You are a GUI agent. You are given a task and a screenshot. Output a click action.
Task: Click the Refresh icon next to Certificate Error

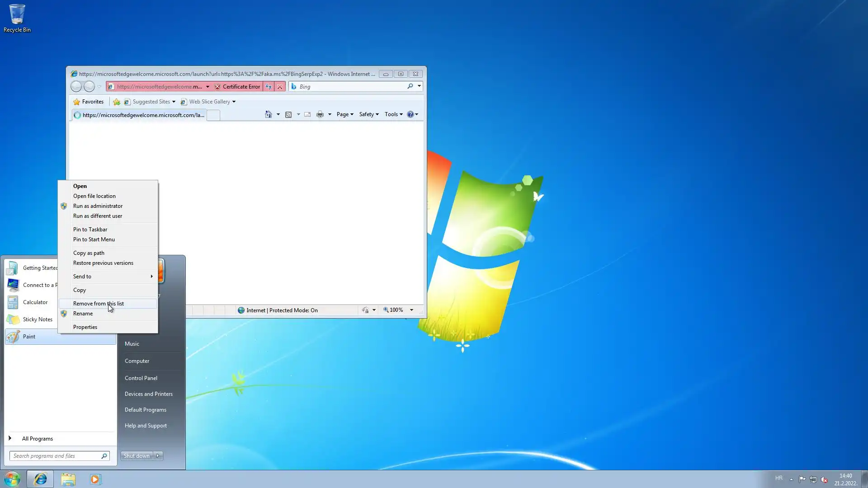click(269, 87)
